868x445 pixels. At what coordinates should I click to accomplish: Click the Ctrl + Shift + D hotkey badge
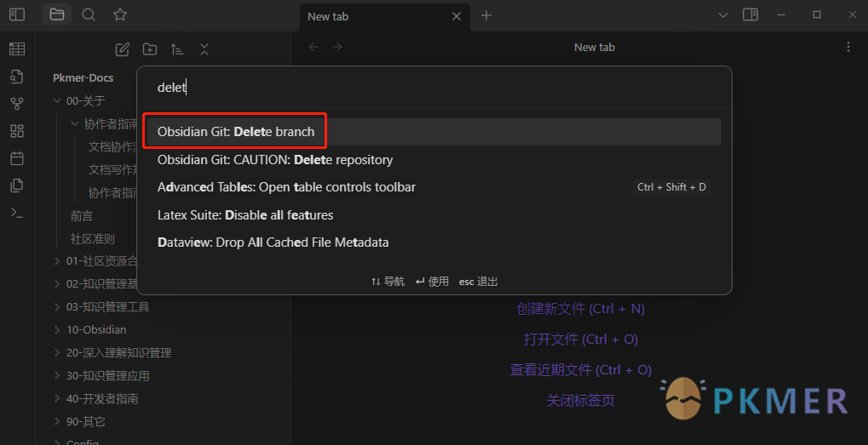pyautogui.click(x=671, y=187)
